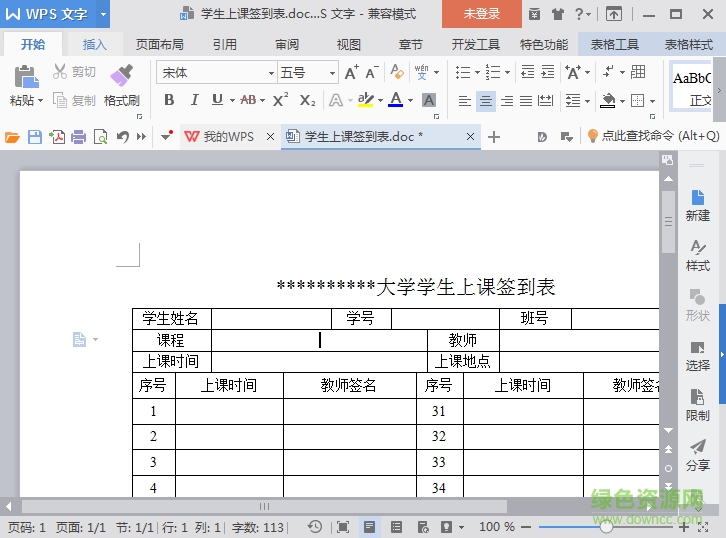Image resolution: width=726 pixels, height=538 pixels.
Task: Open the WPS 文字 application menu
Action: (x=56, y=14)
